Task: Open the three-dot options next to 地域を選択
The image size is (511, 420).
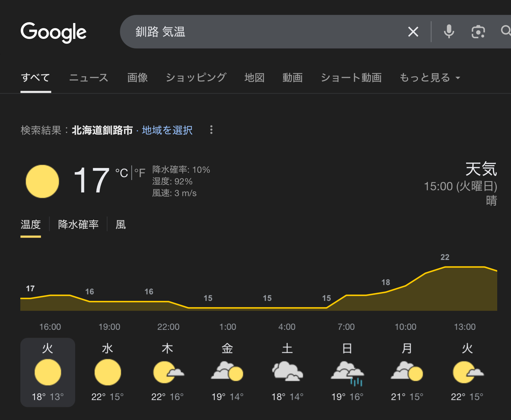Action: pyautogui.click(x=211, y=130)
